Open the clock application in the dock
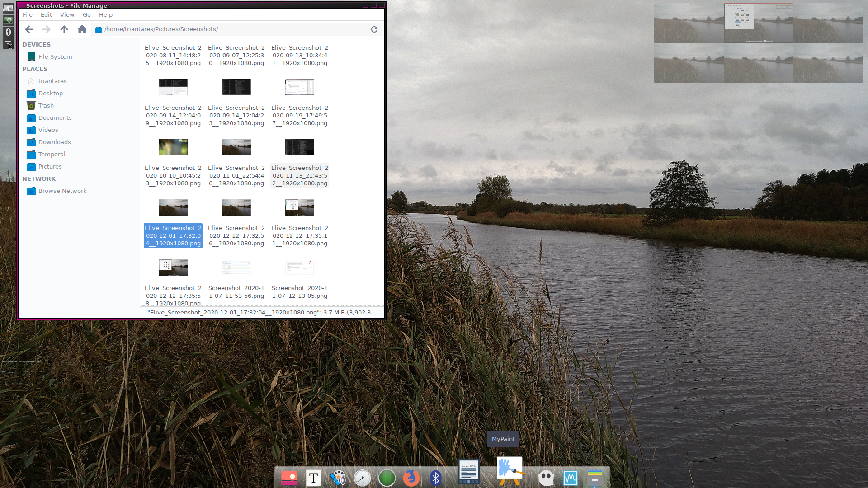The image size is (868, 488). coord(363,478)
